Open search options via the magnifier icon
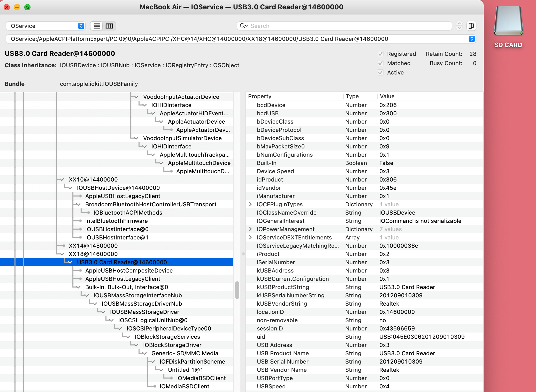536x392 pixels. pos(243,26)
